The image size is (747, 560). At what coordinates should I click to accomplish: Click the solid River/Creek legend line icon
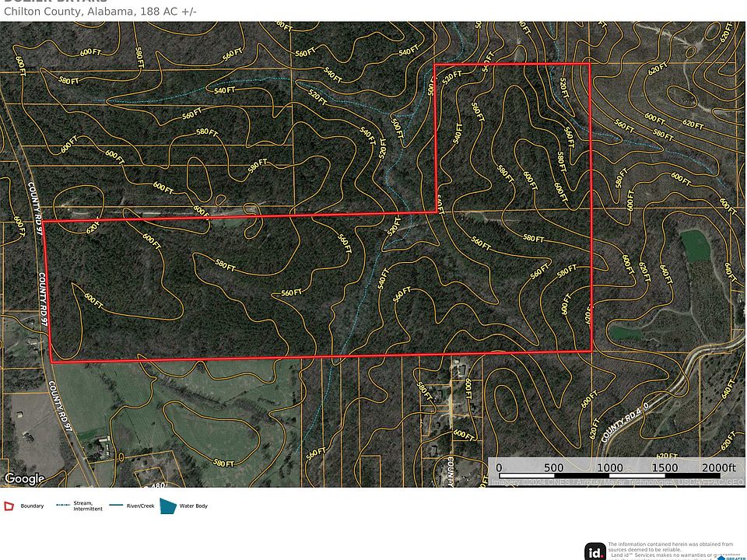click(116, 506)
